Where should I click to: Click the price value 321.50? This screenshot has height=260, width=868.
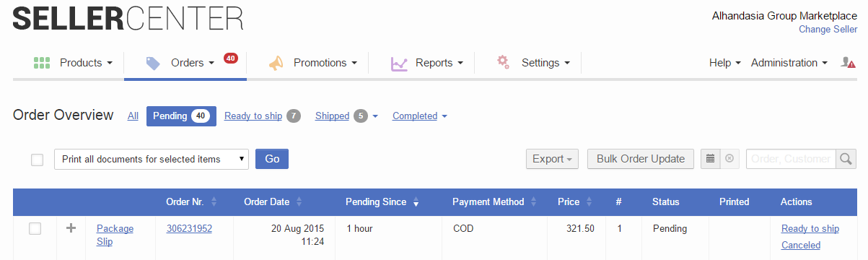click(580, 229)
